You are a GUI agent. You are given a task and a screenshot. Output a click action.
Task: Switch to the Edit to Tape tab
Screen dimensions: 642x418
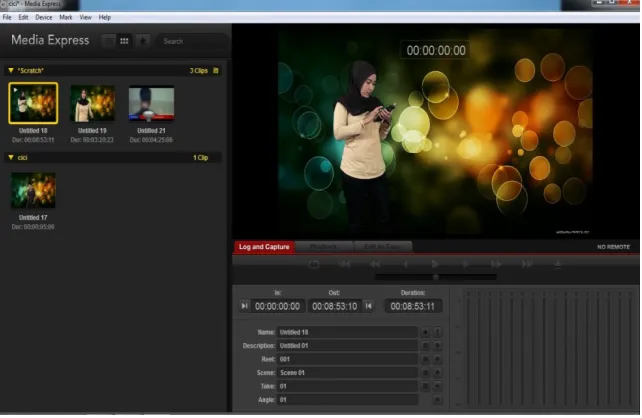tap(383, 248)
